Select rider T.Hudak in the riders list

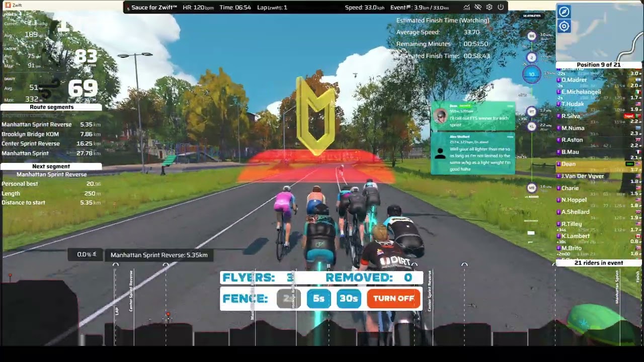click(x=599, y=104)
